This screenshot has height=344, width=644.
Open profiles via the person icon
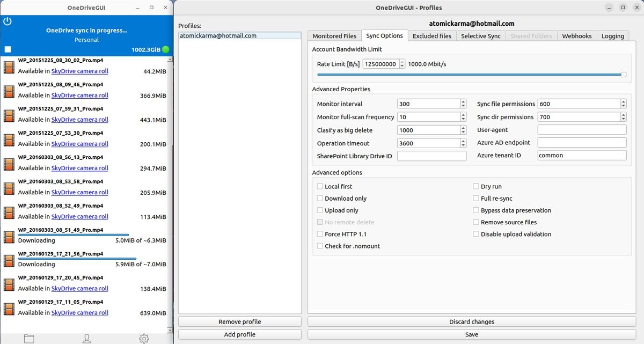click(86, 338)
